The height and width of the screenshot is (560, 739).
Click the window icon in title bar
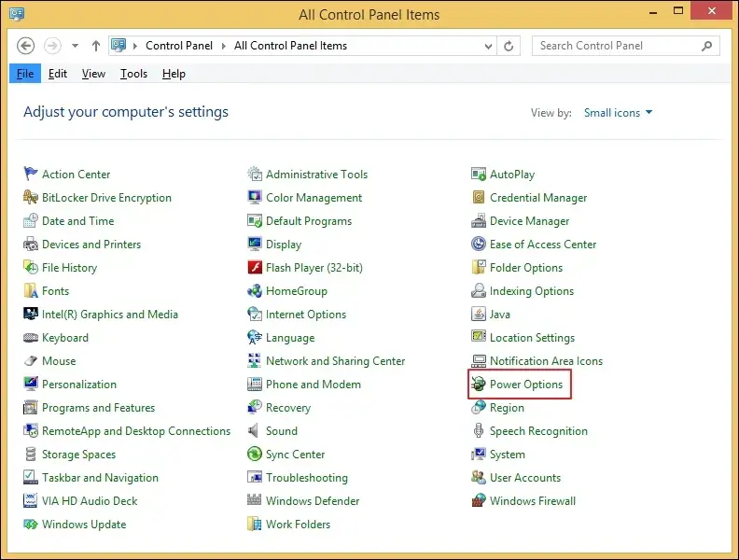[x=17, y=13]
